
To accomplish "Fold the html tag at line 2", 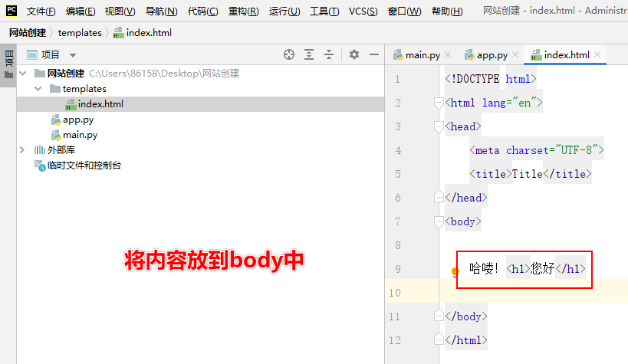I will coord(439,103).
